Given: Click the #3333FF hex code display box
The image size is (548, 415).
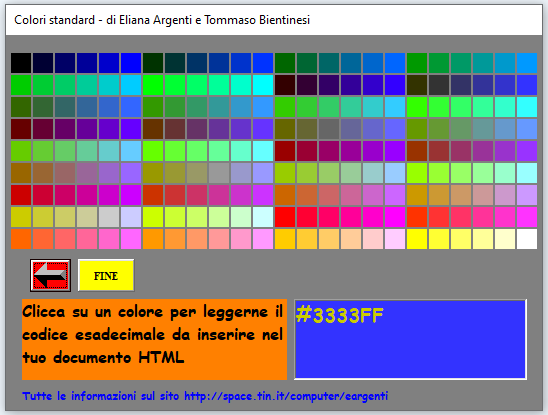Looking at the screenshot, I should point(410,339).
